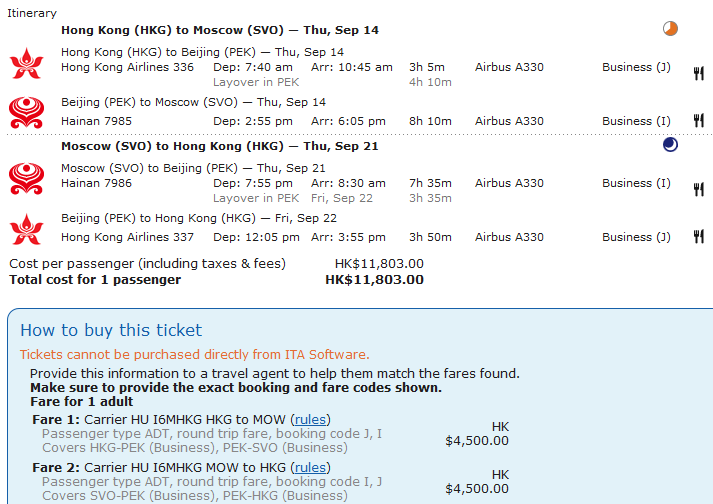Click Business (J) class for flight 336

636,67
